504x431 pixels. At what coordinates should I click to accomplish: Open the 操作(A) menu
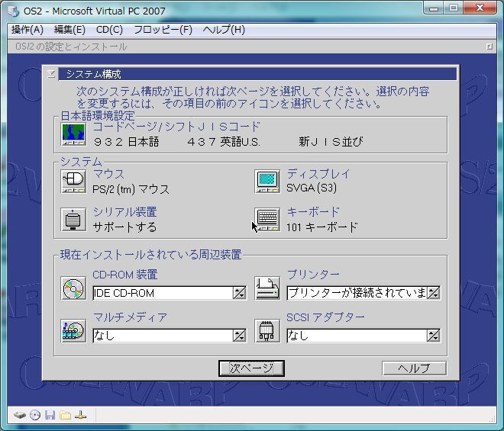tap(27, 30)
